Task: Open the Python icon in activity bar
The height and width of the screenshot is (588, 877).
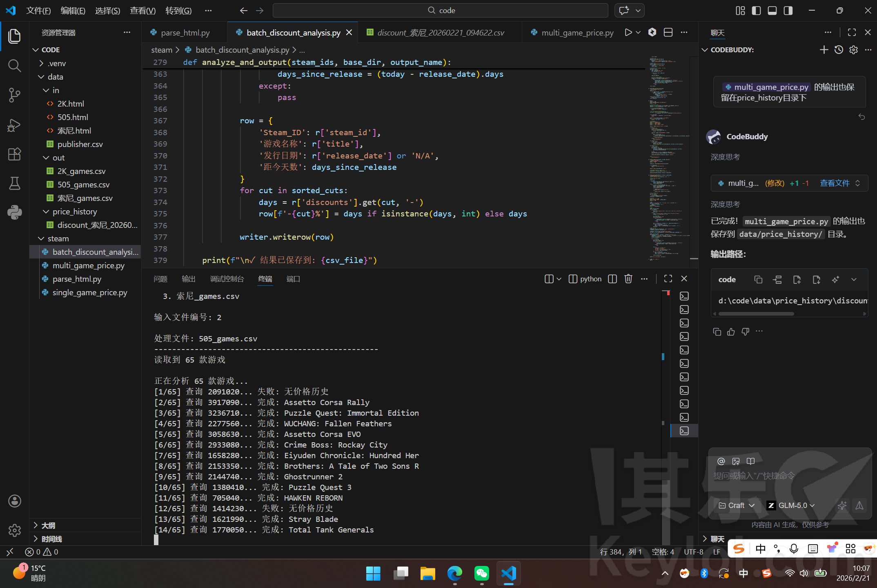Action: coord(14,212)
